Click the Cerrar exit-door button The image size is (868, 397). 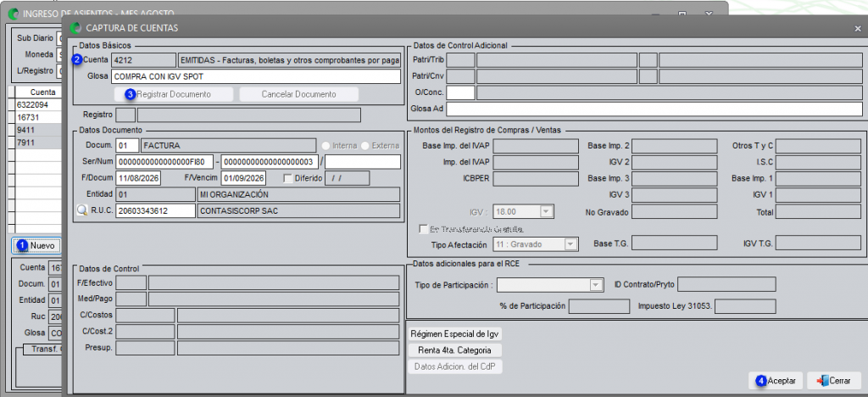coord(834,381)
